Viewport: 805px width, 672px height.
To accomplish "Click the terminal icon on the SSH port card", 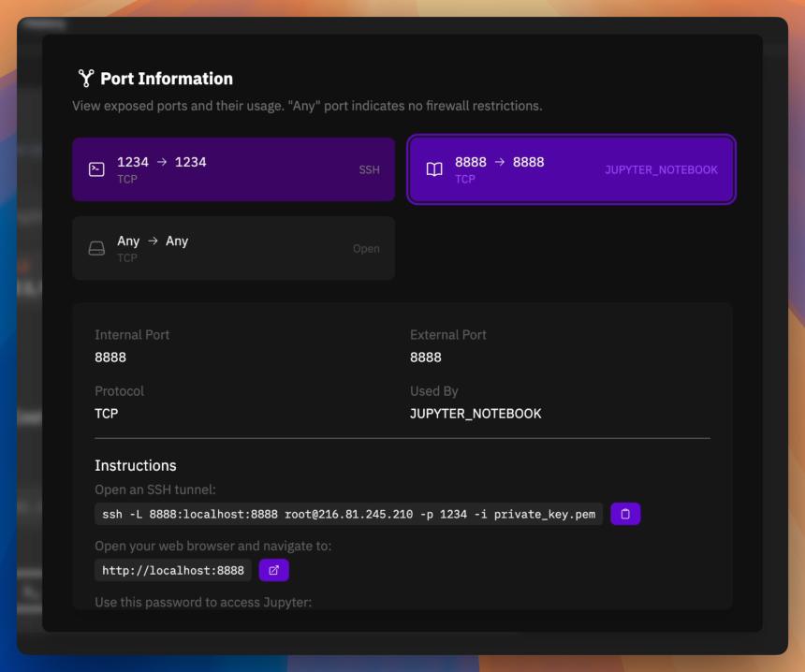I will 96,169.
